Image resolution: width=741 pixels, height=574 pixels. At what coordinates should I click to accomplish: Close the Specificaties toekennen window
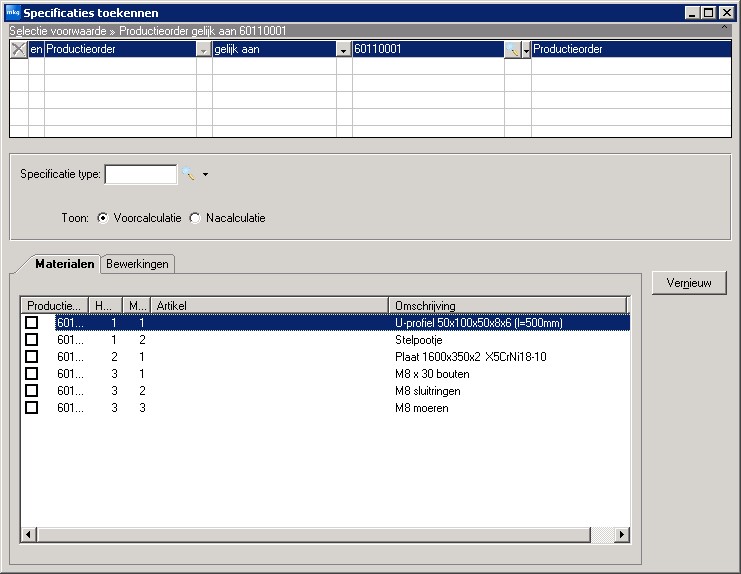pyautogui.click(x=726, y=13)
